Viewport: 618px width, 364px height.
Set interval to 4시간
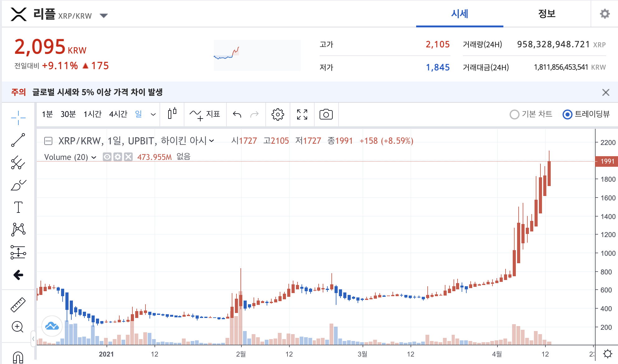click(x=118, y=114)
